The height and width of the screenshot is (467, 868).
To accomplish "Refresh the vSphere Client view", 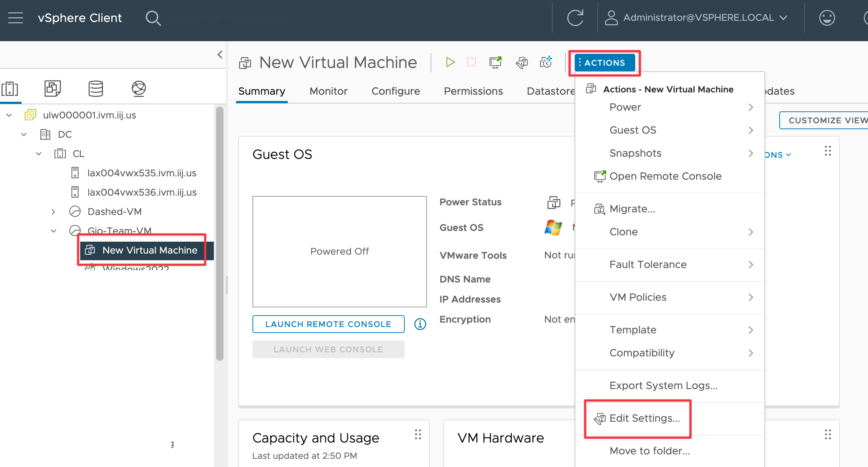I will [x=575, y=18].
